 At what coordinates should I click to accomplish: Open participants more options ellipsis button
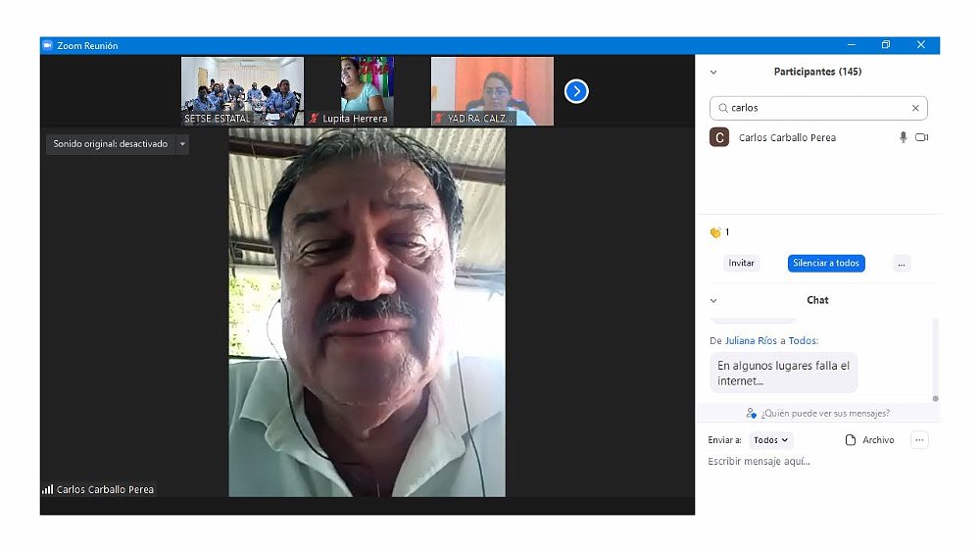(x=902, y=263)
